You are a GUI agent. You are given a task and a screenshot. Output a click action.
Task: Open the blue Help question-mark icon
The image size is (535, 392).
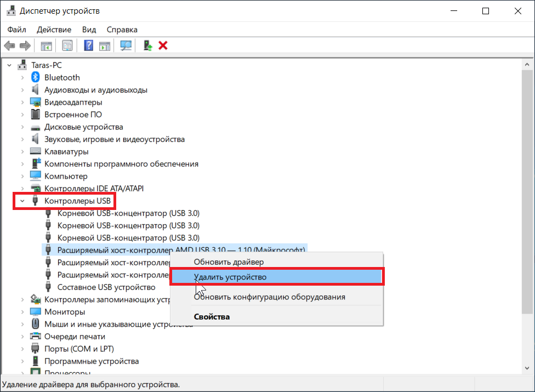point(88,46)
